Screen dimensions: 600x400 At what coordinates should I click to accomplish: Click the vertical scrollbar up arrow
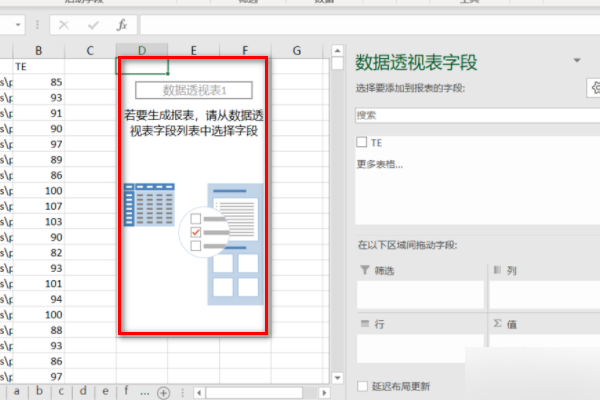pyautogui.click(x=337, y=51)
